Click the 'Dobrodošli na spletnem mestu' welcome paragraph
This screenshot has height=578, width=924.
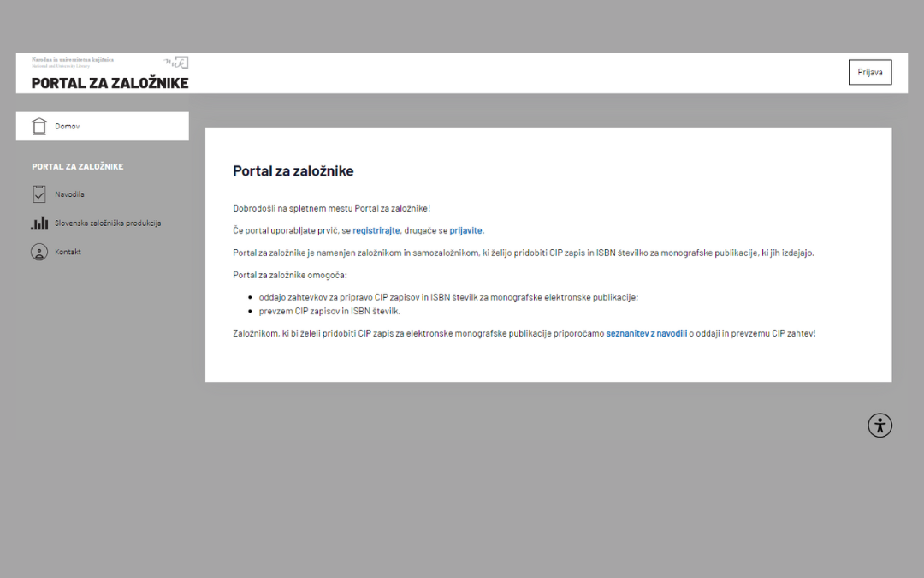(x=331, y=208)
